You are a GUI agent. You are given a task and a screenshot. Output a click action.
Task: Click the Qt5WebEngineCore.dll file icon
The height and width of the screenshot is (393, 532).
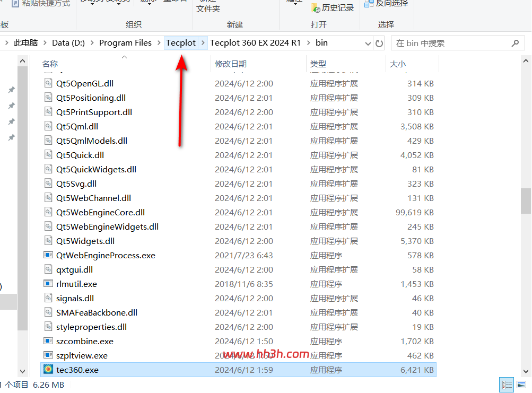tap(48, 212)
